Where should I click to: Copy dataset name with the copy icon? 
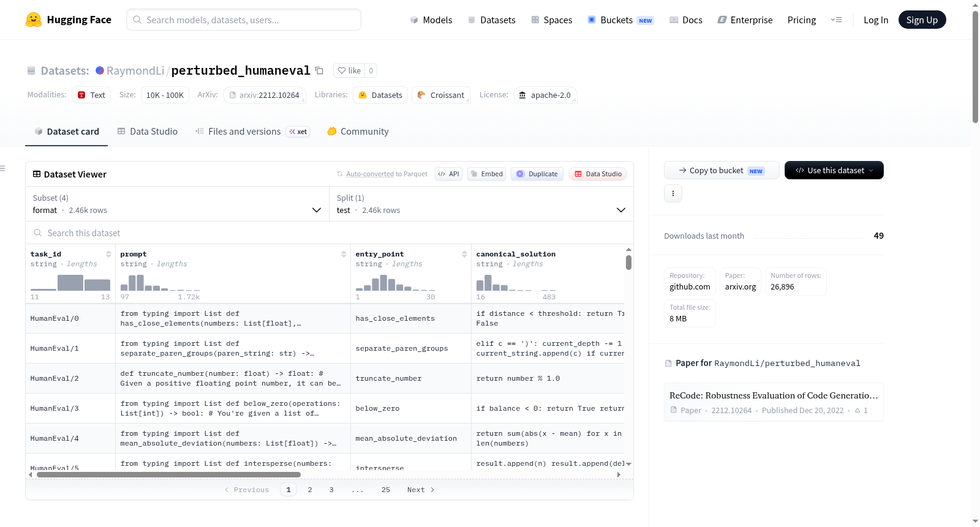(319, 70)
